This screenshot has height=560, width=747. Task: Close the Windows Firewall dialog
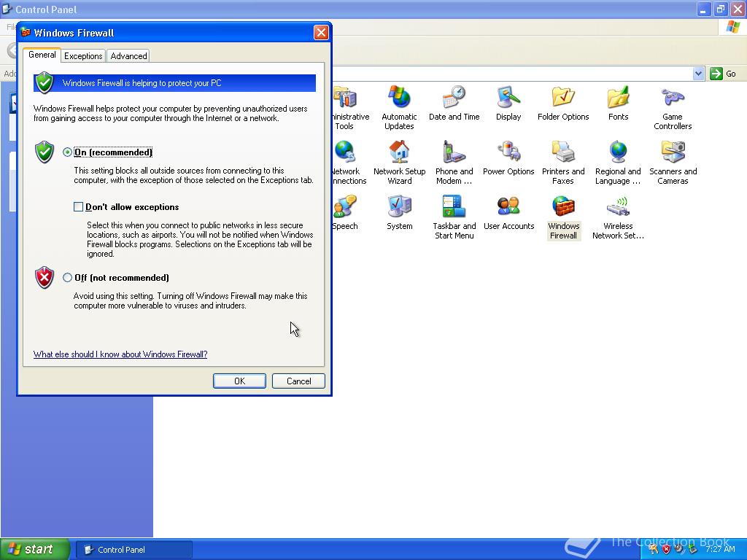321,32
